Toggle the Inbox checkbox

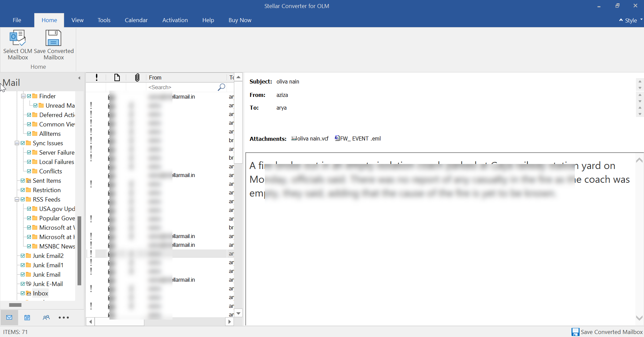(x=23, y=293)
